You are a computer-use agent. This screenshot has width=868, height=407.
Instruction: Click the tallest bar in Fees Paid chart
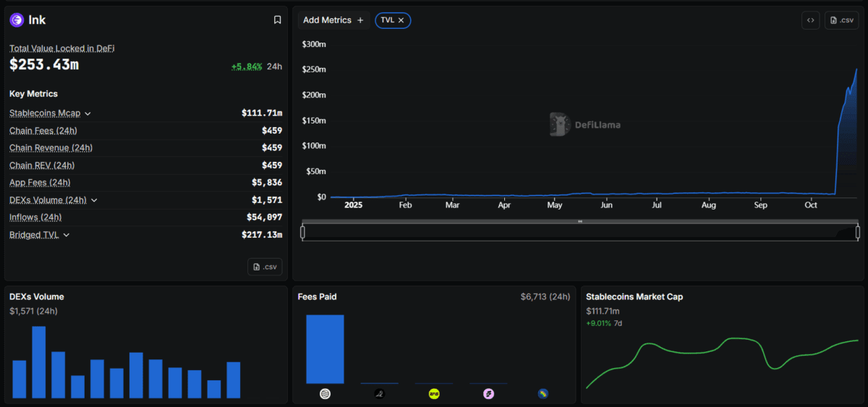pyautogui.click(x=325, y=348)
